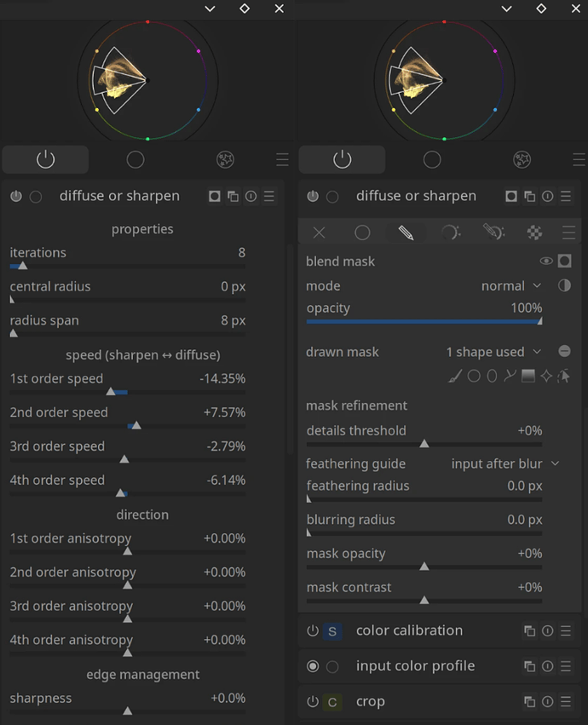The image size is (588, 725).
Task: Reset parameters of the color calibration module
Action: (547, 631)
